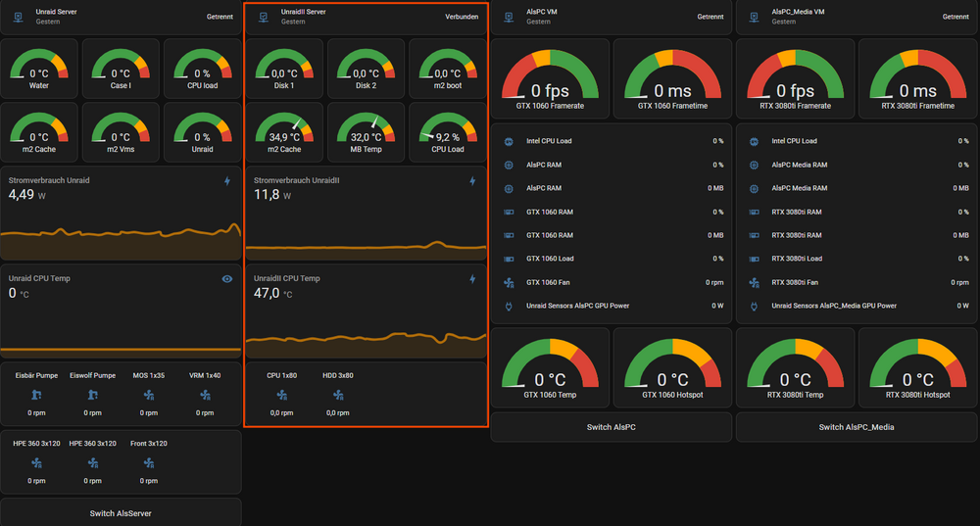Click the UnraidII CPU Temp history graph
The height and width of the screenshot is (526, 980).
pos(367,344)
